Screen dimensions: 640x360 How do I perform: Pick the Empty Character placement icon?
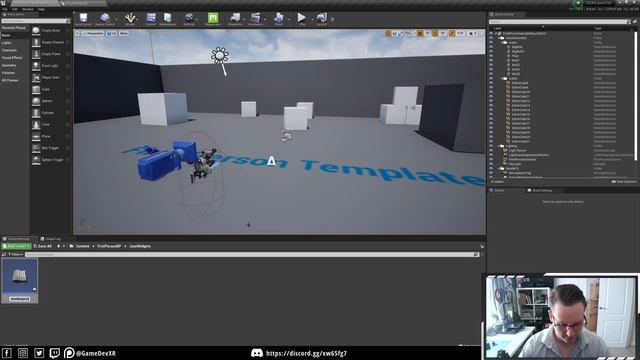[36, 42]
